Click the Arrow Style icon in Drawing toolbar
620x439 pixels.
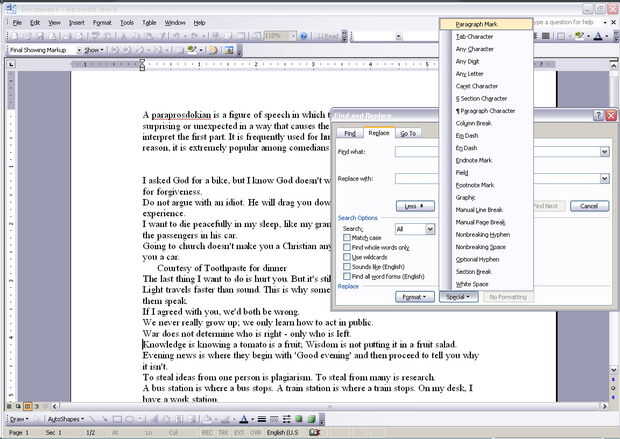286,419
